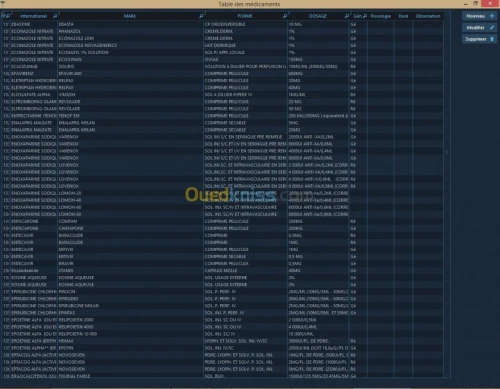Viewport: 500px width, 389px height.
Task: Select the CANTAPONE brand cell
Action: 130,228
